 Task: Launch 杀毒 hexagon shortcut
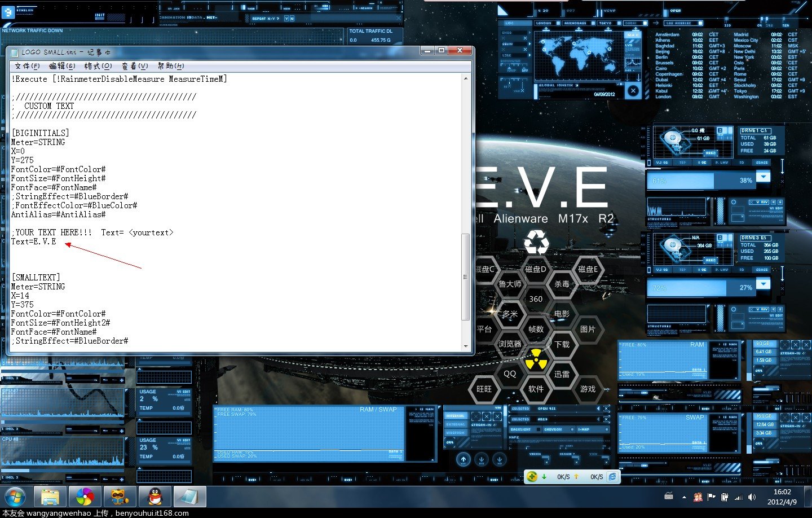(x=562, y=284)
